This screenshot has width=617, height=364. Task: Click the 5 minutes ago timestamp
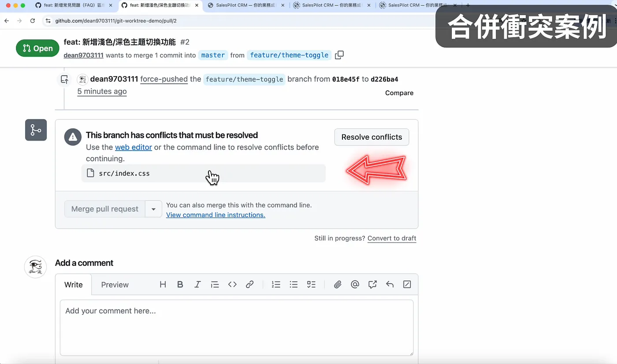(x=102, y=91)
